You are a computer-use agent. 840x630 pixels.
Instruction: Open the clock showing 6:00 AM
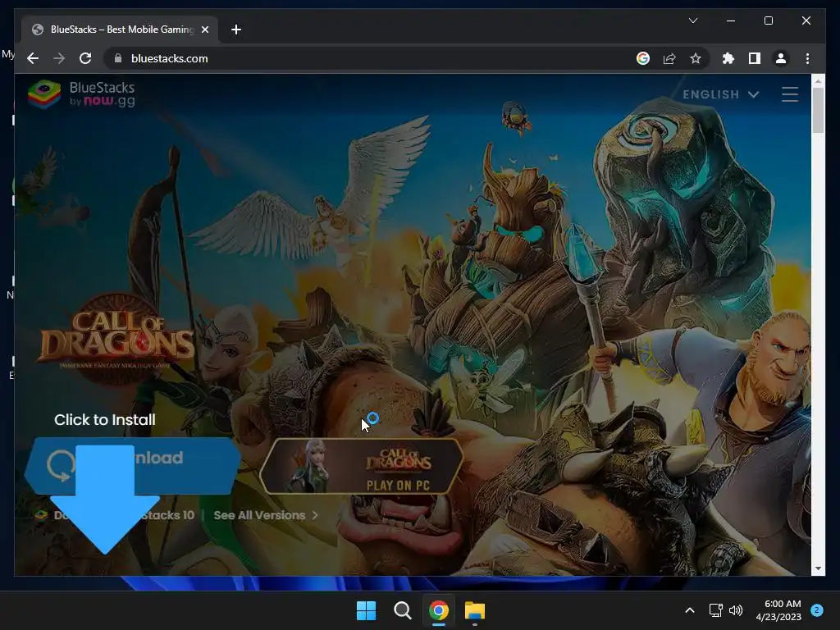(778, 610)
